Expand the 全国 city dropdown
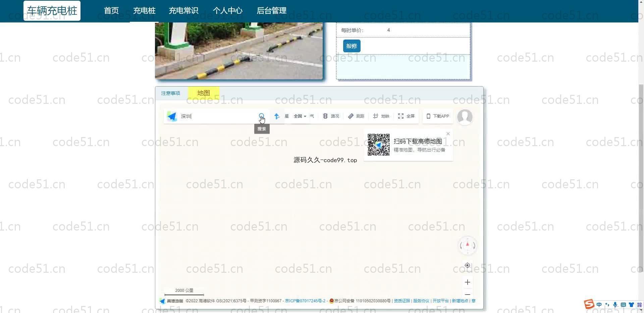 [300, 116]
